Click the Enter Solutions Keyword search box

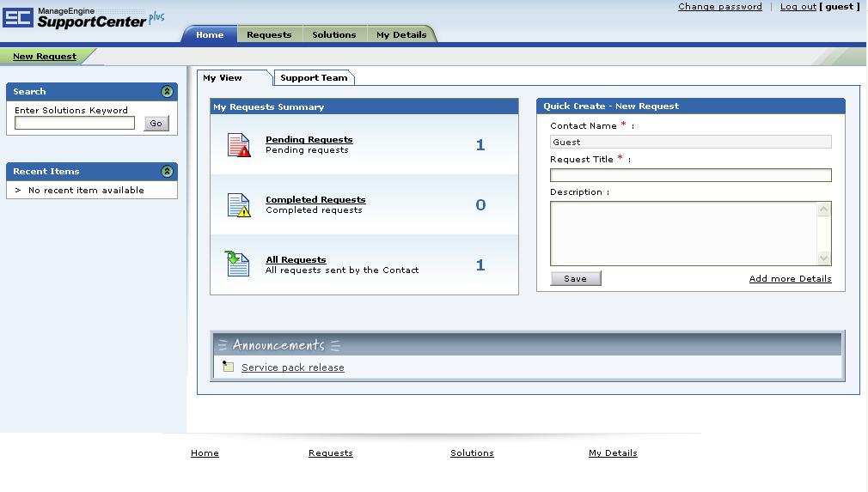pos(75,124)
